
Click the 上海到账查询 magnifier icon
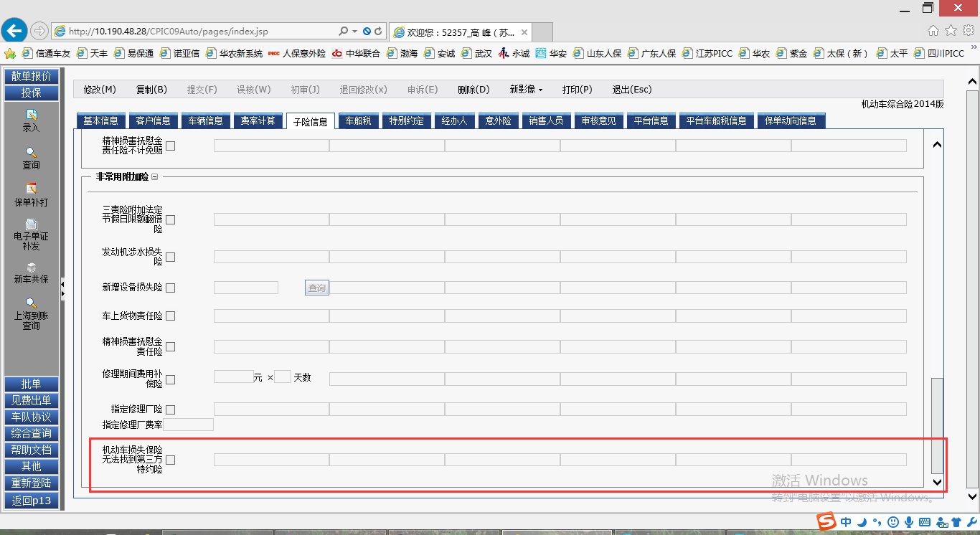pos(32,303)
